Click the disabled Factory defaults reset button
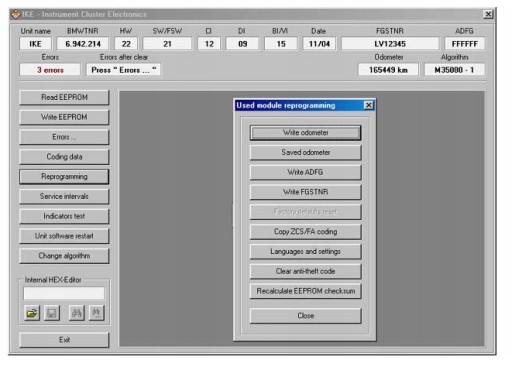 tap(306, 212)
